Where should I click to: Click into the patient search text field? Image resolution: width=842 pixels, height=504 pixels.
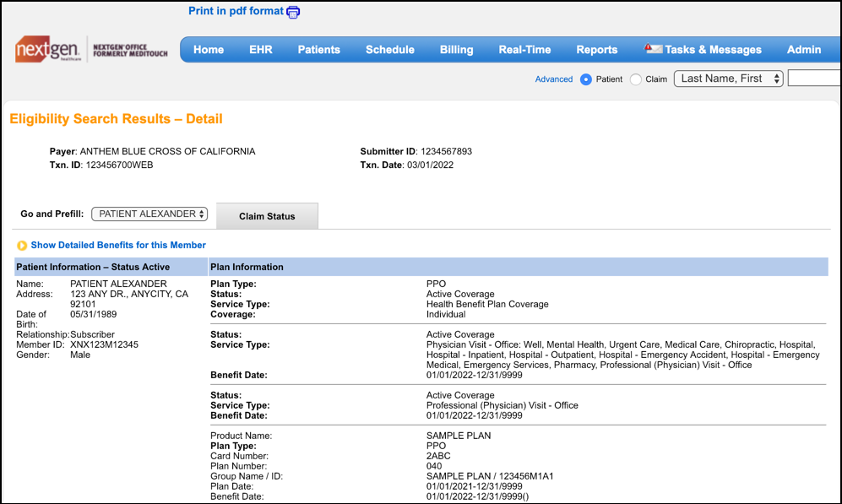[x=813, y=78]
